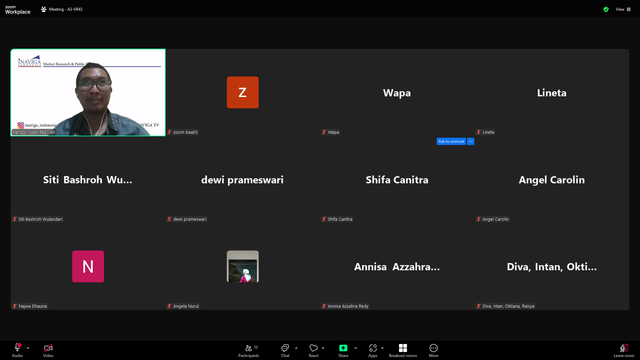Screen dimensions: 640x360
Task: Select the speaker's video tile
Action: click(x=88, y=92)
